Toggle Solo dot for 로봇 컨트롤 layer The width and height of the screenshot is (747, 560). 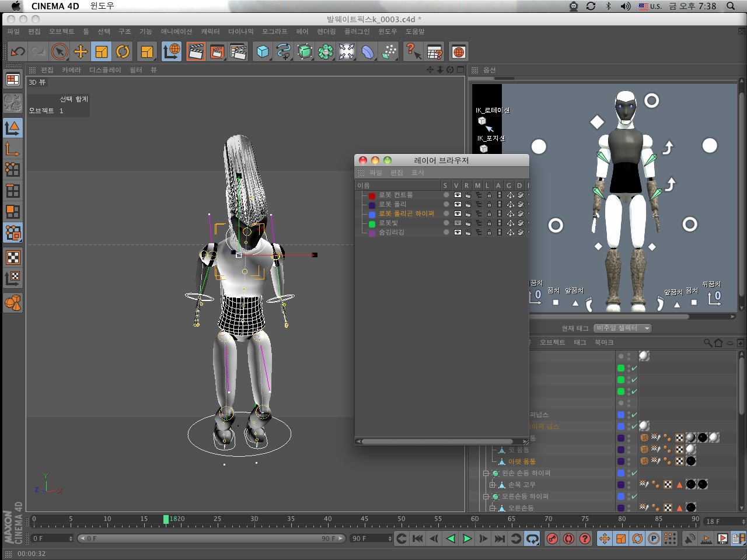pyautogui.click(x=446, y=195)
